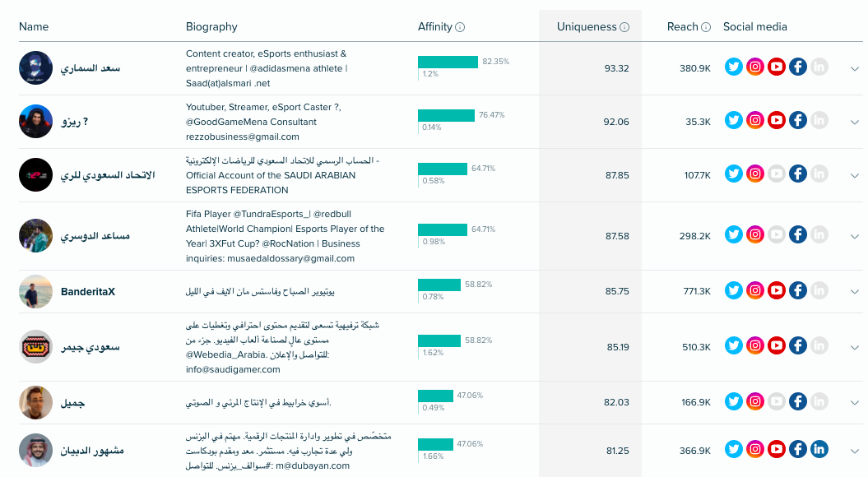Click the Affinity info icon
Viewport: 868px width, 477px height.
460,27
